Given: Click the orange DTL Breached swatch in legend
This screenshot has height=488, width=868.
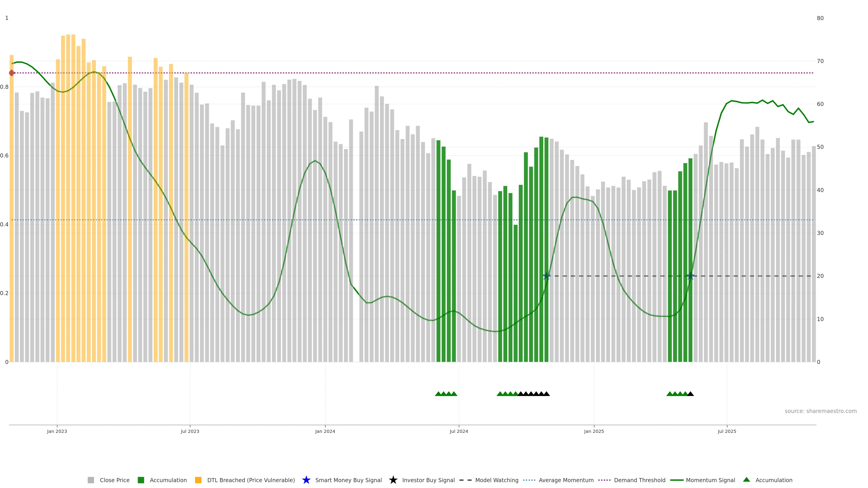Looking at the screenshot, I should pyautogui.click(x=198, y=480).
